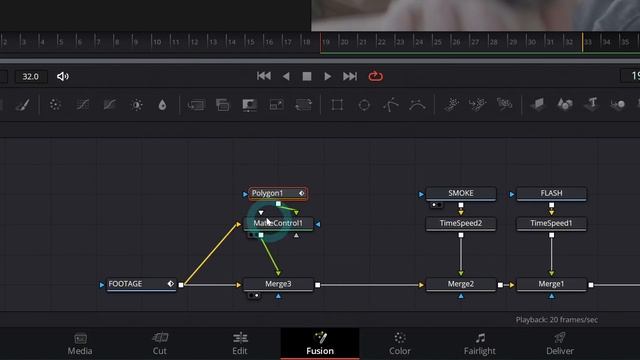Add a Merge 3D node from the toolbar
This screenshot has width=640, height=360.
click(x=618, y=105)
